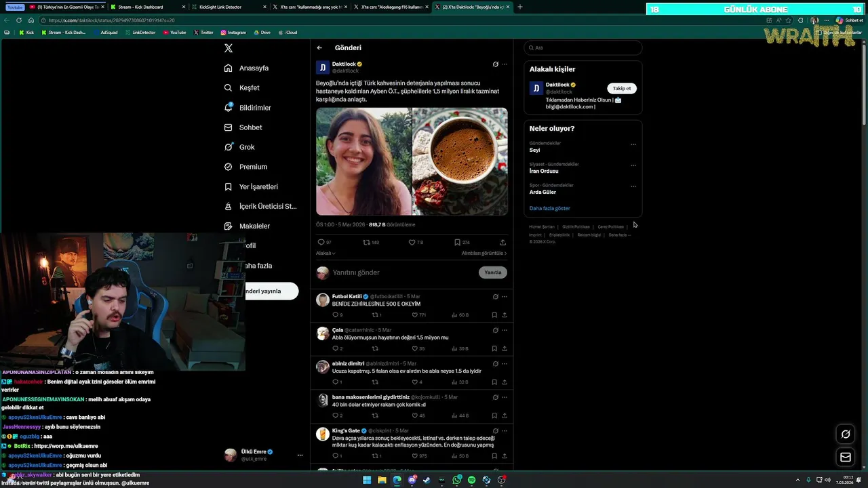Open more options for Arda Güler trend
The height and width of the screenshot is (488, 868).
(633, 186)
